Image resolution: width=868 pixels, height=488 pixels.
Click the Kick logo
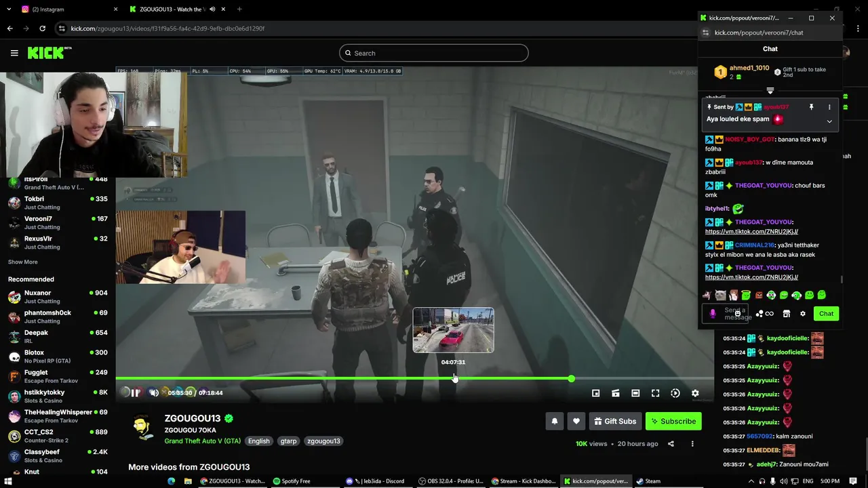click(x=50, y=52)
